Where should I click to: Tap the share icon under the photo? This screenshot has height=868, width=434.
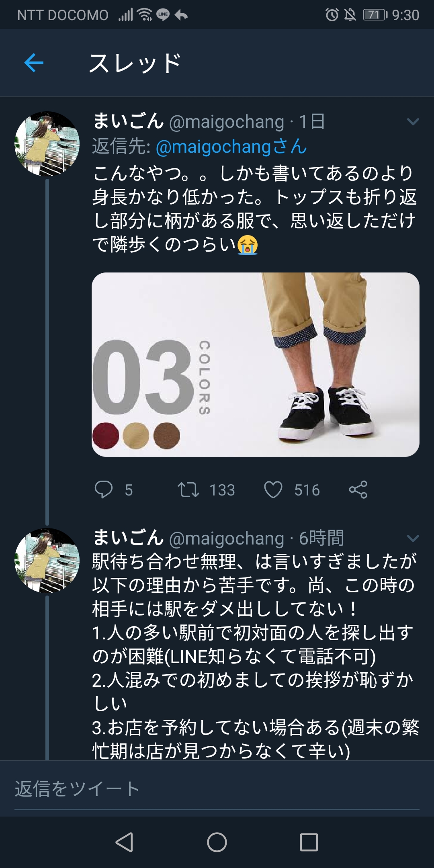(358, 489)
